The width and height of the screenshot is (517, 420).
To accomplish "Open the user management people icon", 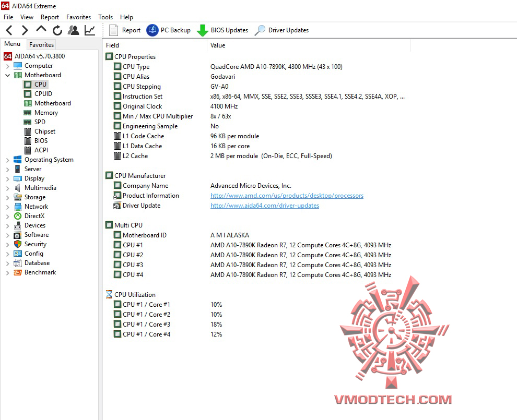I will (73, 30).
